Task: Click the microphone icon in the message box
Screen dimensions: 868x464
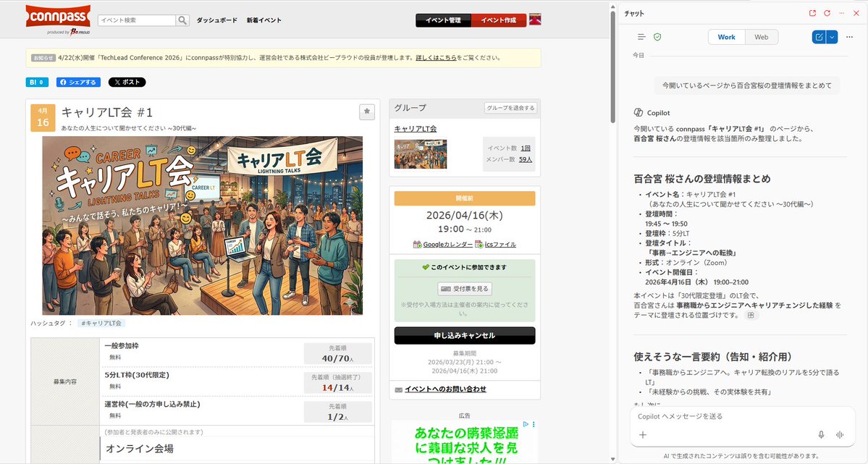Action: [821, 434]
